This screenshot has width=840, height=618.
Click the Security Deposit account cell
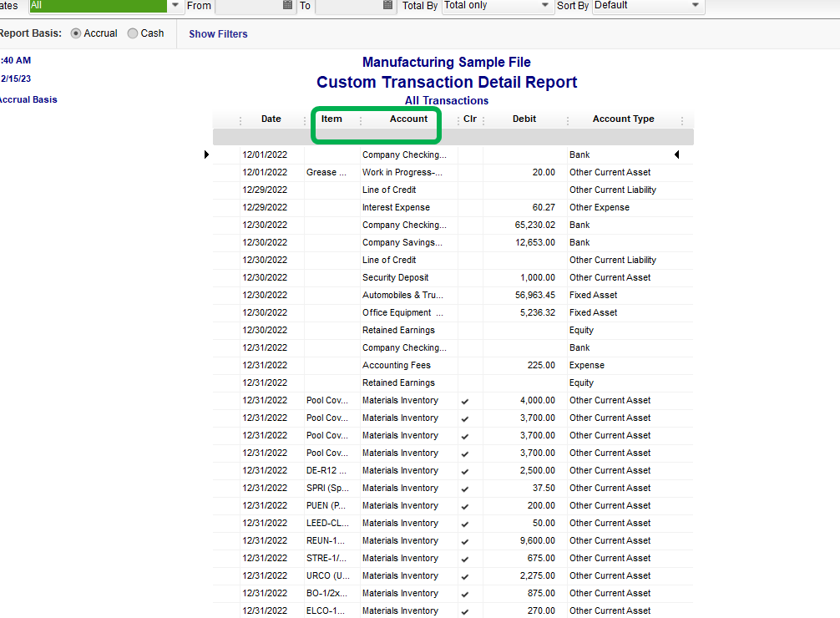tap(395, 277)
